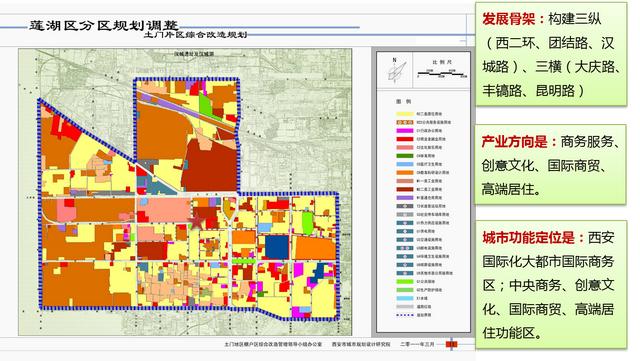640x361 pixels.
Task: Select the sky-blue legend swatch near the bottom
Action: (x=404, y=299)
